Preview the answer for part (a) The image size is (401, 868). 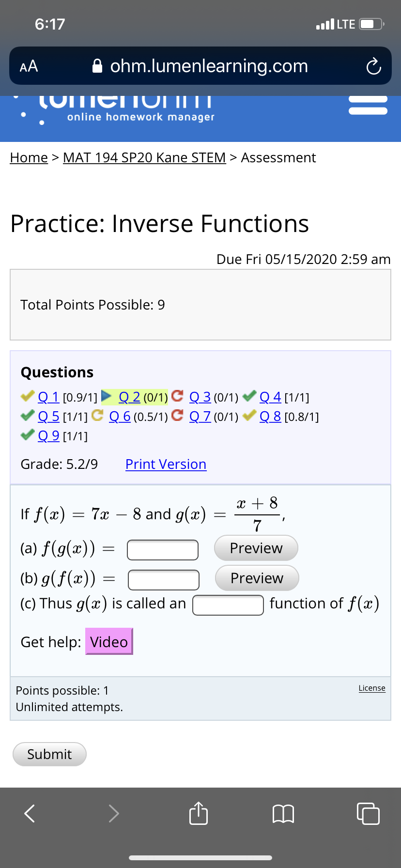coord(256,548)
